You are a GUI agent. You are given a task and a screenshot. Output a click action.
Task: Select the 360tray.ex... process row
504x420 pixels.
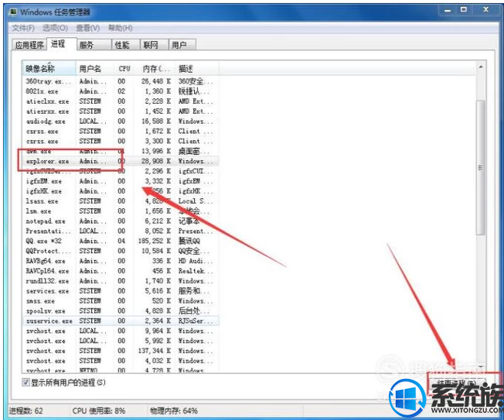tap(121, 81)
